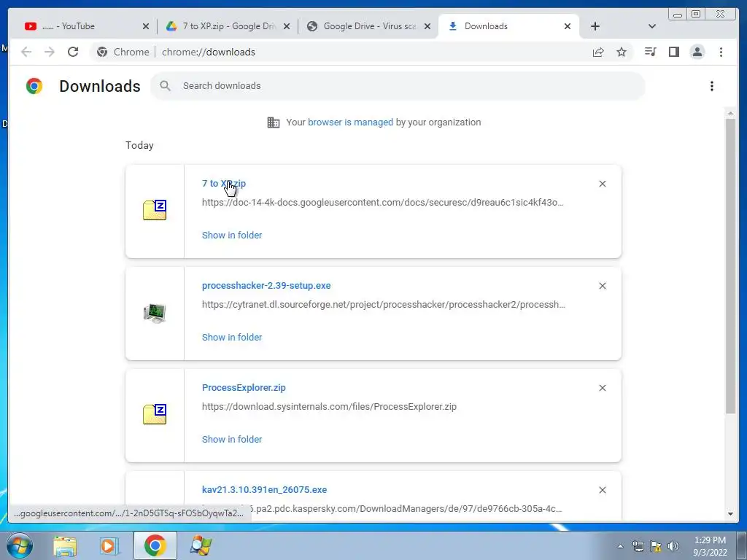The height and width of the screenshot is (560, 747).
Task: Open the ProcessExplorer.zip download
Action: pyautogui.click(x=244, y=388)
